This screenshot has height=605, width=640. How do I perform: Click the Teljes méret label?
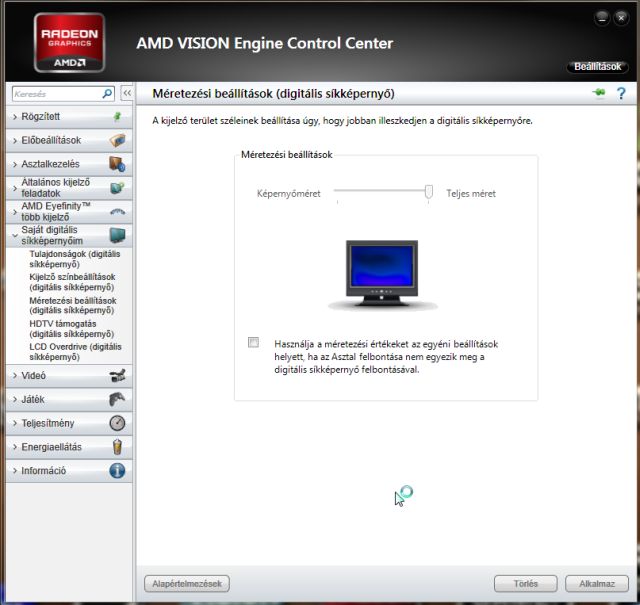pos(471,194)
